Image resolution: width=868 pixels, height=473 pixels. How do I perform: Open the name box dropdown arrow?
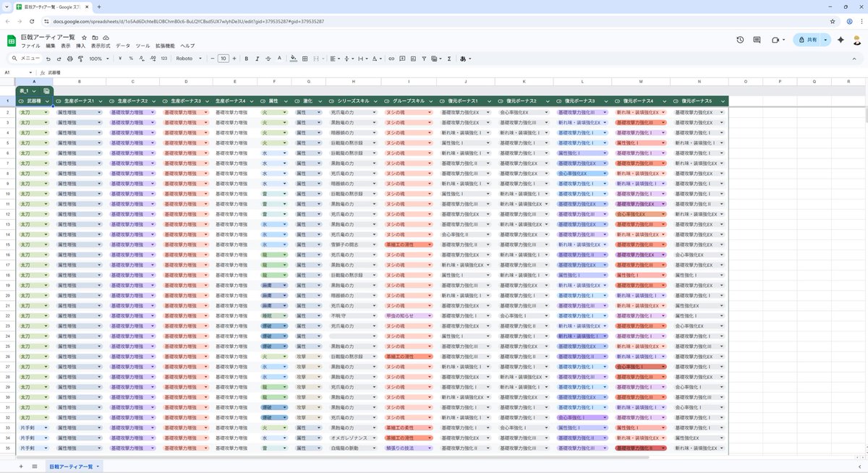tap(30, 72)
